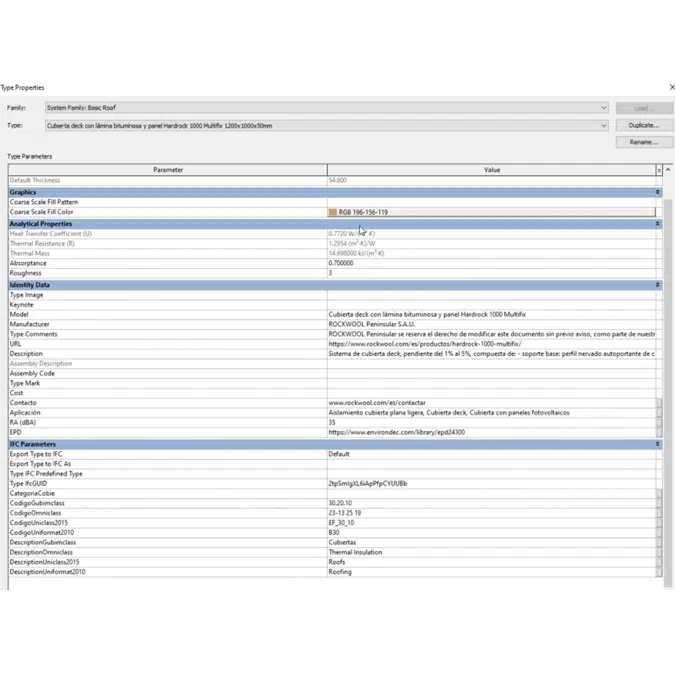
Task: Click the small button in the Aplicación row
Action: [x=659, y=413]
